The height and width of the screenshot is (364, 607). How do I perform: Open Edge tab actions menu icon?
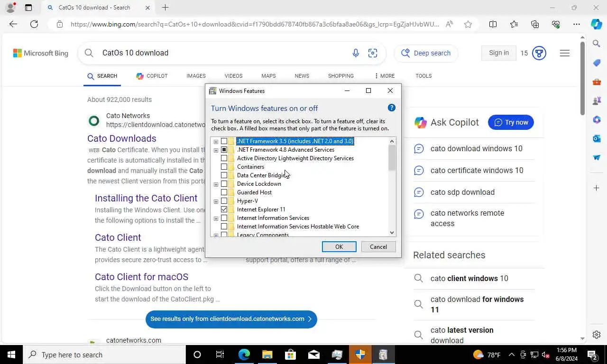28,8
